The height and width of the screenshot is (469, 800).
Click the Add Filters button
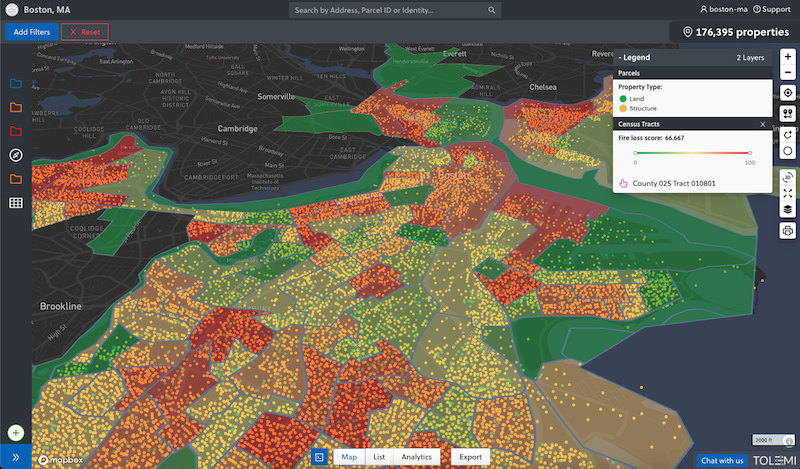(x=29, y=32)
